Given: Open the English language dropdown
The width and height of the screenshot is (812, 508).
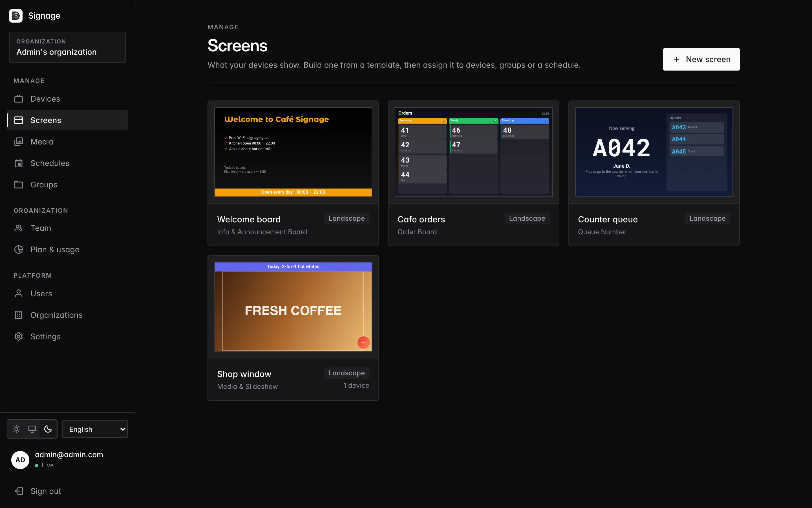Looking at the screenshot, I should point(95,429).
